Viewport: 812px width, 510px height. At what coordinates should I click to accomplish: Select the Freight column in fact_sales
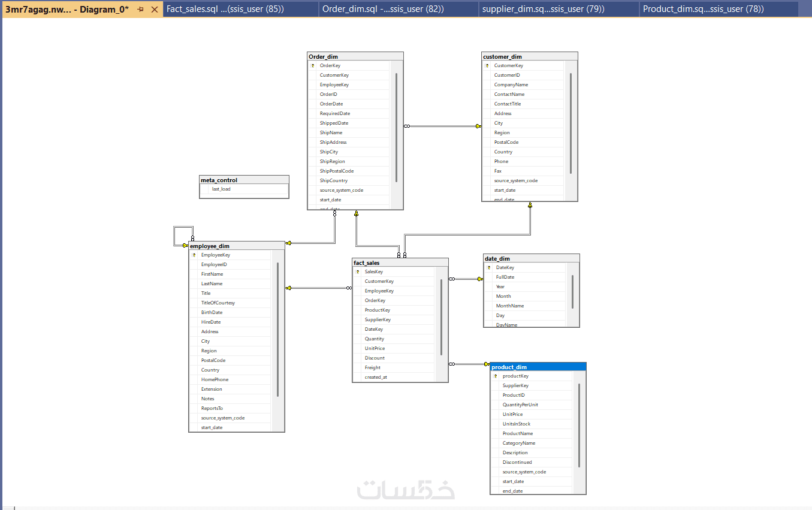point(394,367)
